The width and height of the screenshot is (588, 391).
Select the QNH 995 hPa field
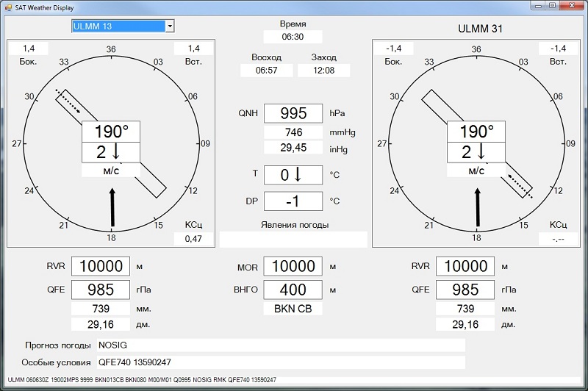point(293,113)
